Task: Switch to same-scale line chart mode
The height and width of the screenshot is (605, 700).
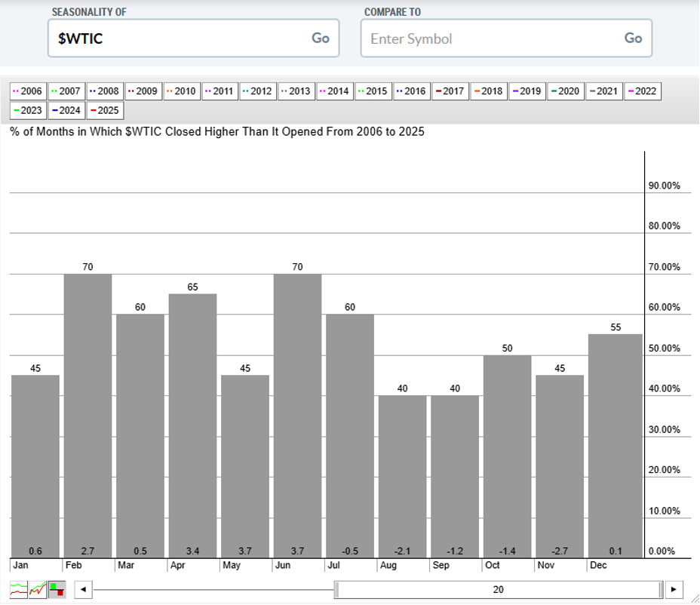Action: tap(38, 589)
